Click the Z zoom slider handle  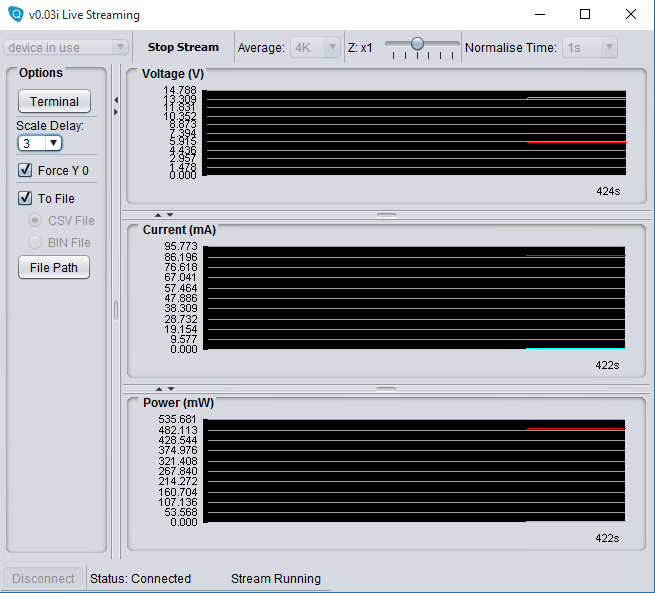(417, 43)
